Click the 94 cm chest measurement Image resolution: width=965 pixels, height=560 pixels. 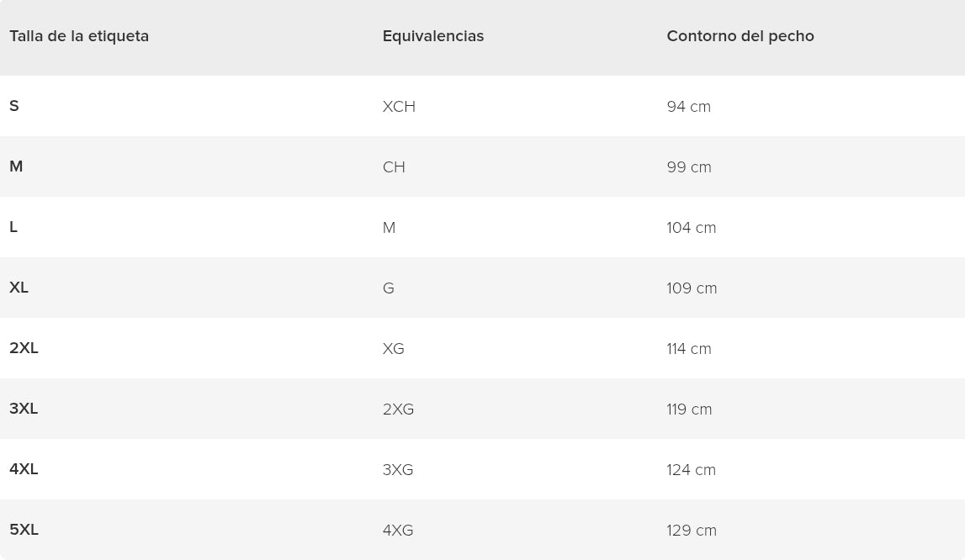(689, 107)
